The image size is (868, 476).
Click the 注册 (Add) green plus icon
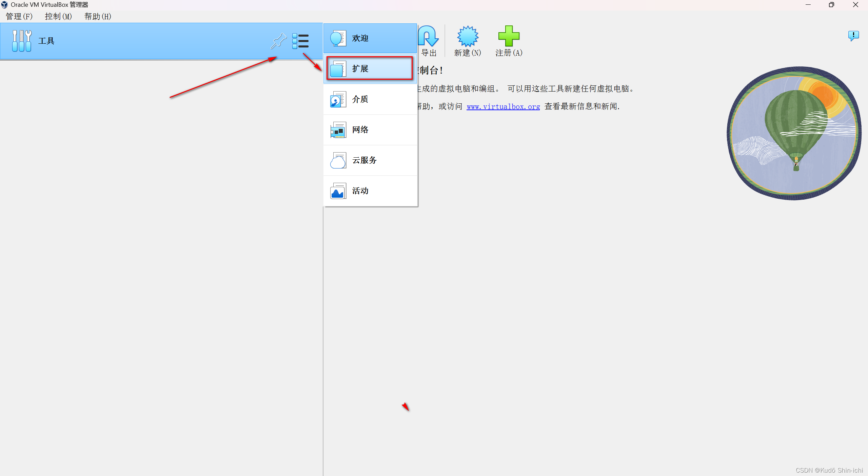tap(509, 41)
